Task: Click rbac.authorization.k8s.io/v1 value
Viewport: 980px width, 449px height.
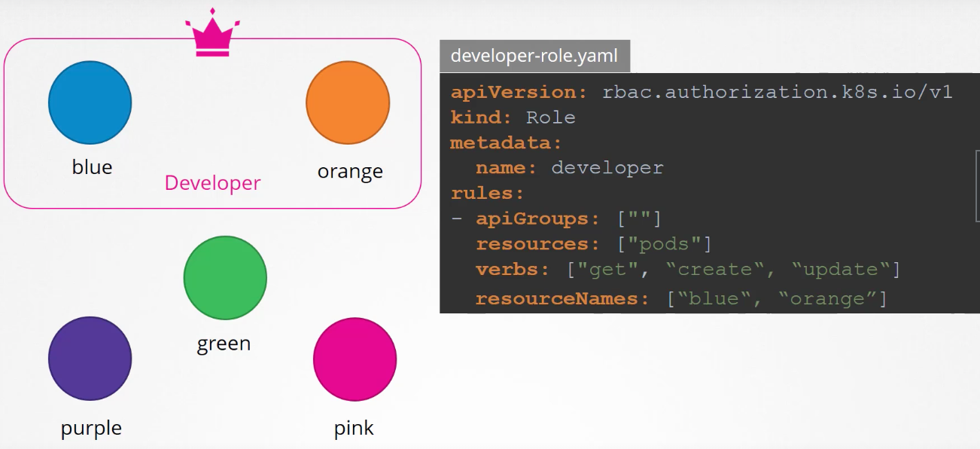Action: coord(778,93)
